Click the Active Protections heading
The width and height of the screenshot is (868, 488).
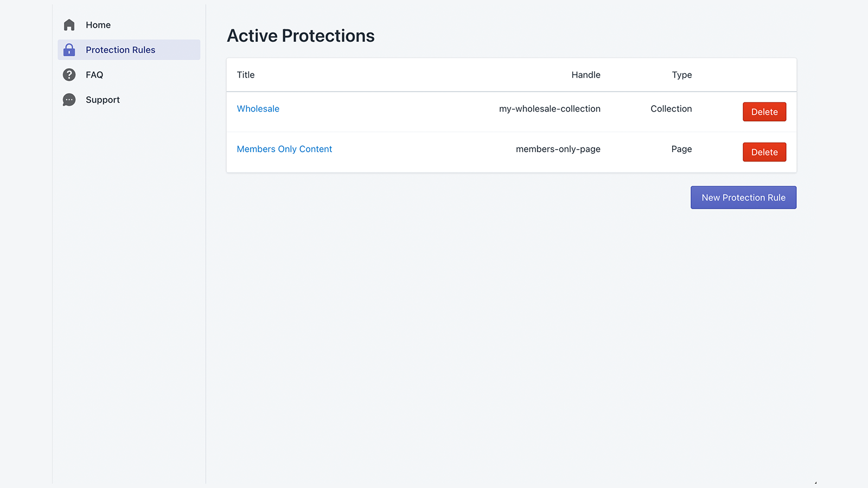(301, 35)
